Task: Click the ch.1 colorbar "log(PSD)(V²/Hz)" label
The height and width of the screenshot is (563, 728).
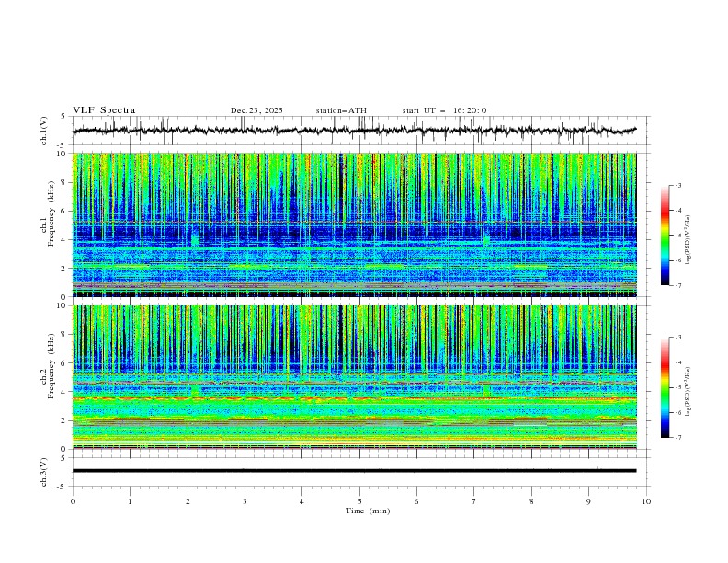Action: coord(688,240)
